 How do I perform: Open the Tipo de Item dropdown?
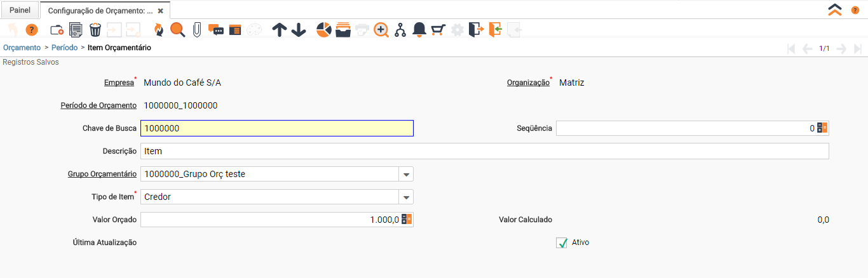[x=406, y=197]
